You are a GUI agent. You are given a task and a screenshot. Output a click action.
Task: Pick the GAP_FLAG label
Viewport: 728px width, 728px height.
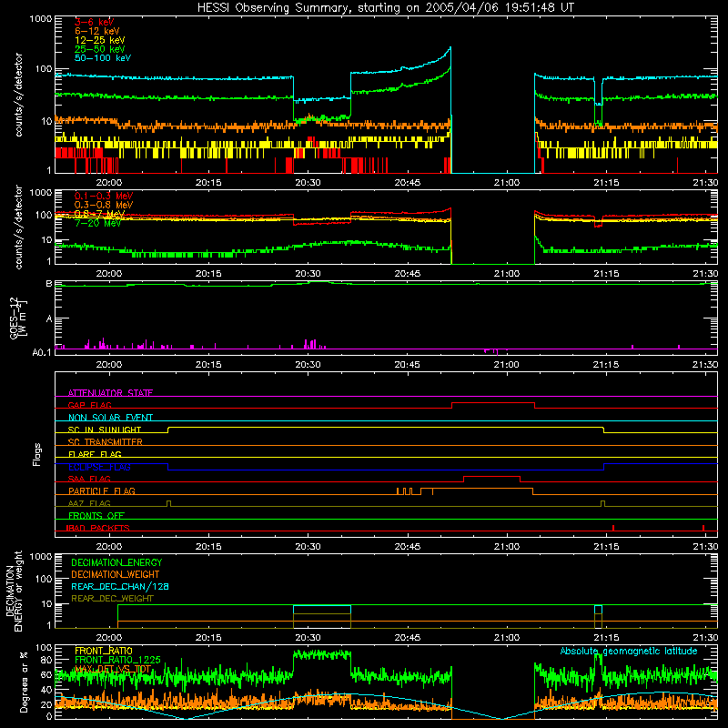(89, 405)
